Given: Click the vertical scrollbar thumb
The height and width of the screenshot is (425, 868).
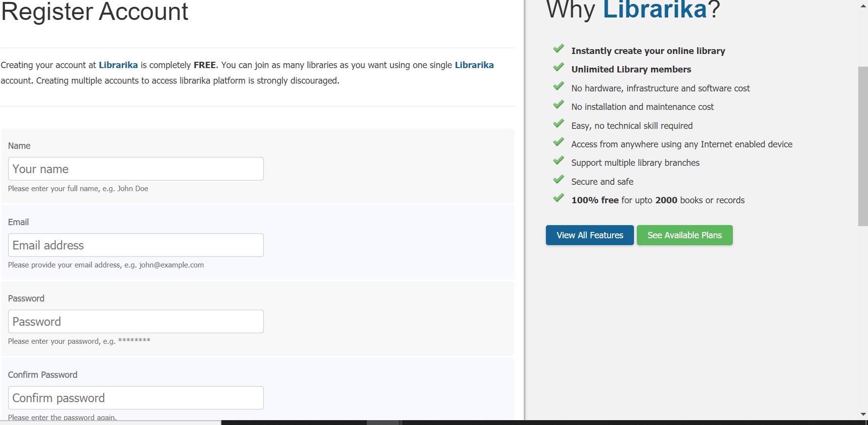Looking at the screenshot, I should coord(863,146).
